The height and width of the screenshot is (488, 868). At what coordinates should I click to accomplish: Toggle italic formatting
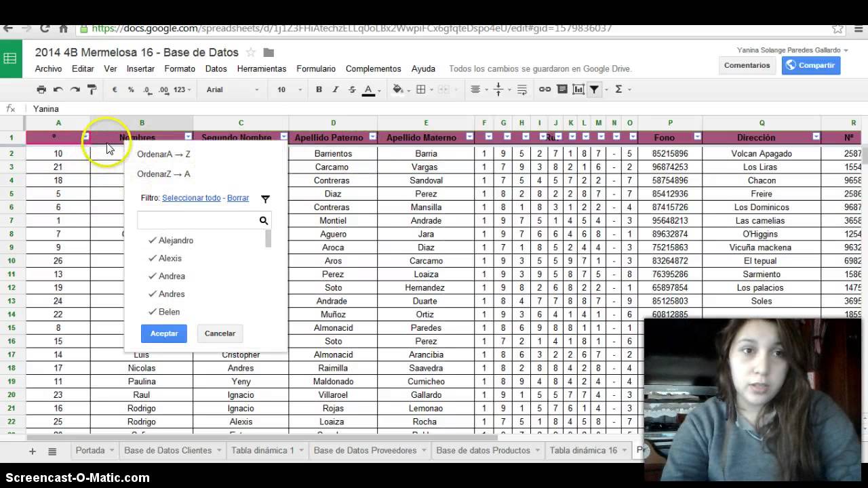coord(335,89)
